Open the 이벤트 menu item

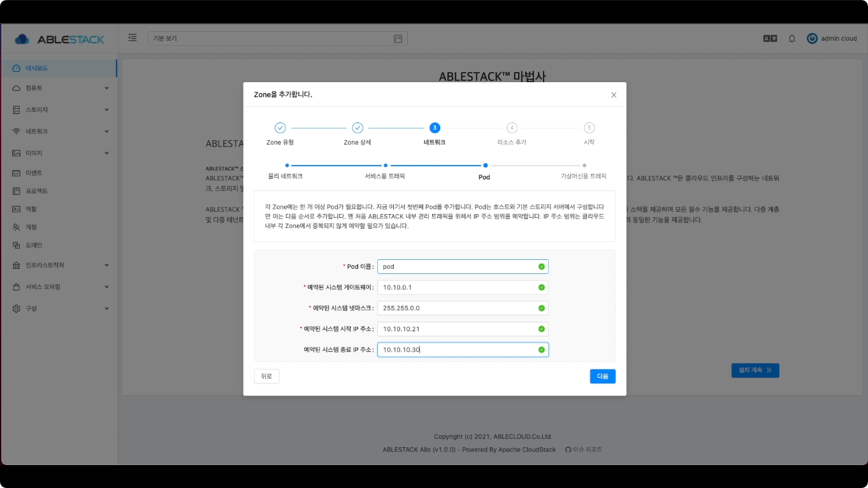pyautogui.click(x=59, y=173)
